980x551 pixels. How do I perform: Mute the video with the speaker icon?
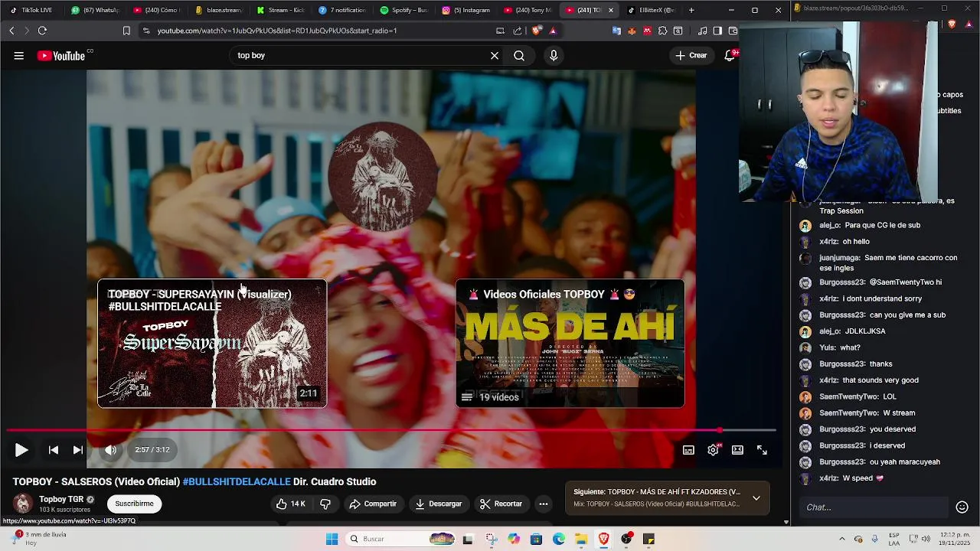[111, 450]
